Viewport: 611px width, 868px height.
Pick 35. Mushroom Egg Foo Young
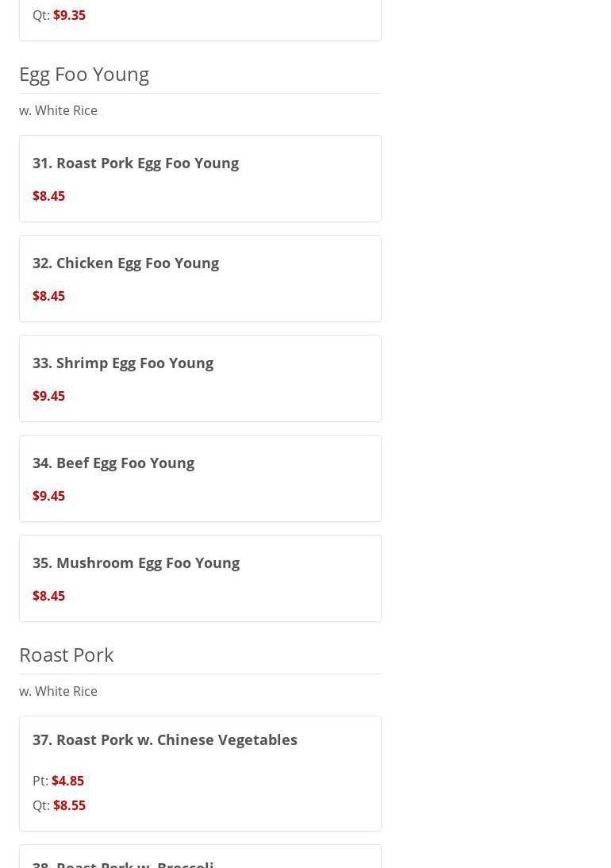[x=136, y=563]
